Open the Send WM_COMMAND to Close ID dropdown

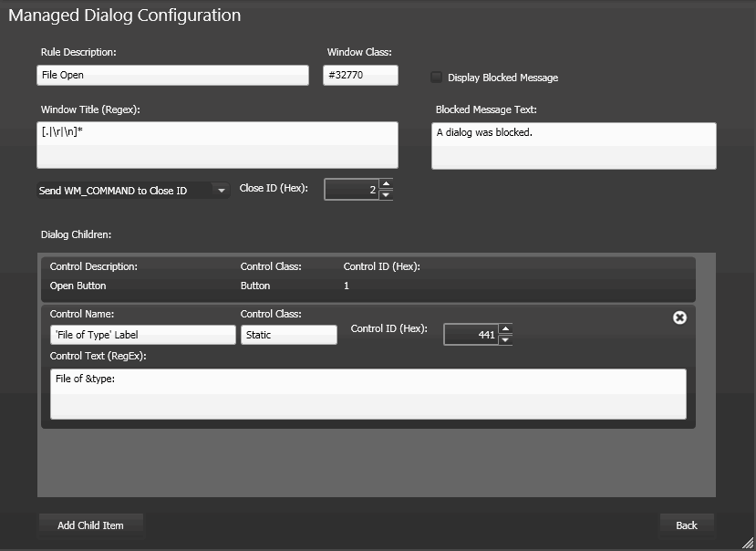click(x=133, y=191)
